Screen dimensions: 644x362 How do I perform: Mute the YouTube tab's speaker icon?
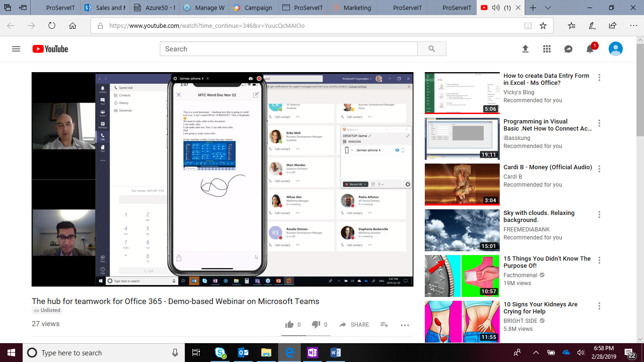click(x=495, y=8)
